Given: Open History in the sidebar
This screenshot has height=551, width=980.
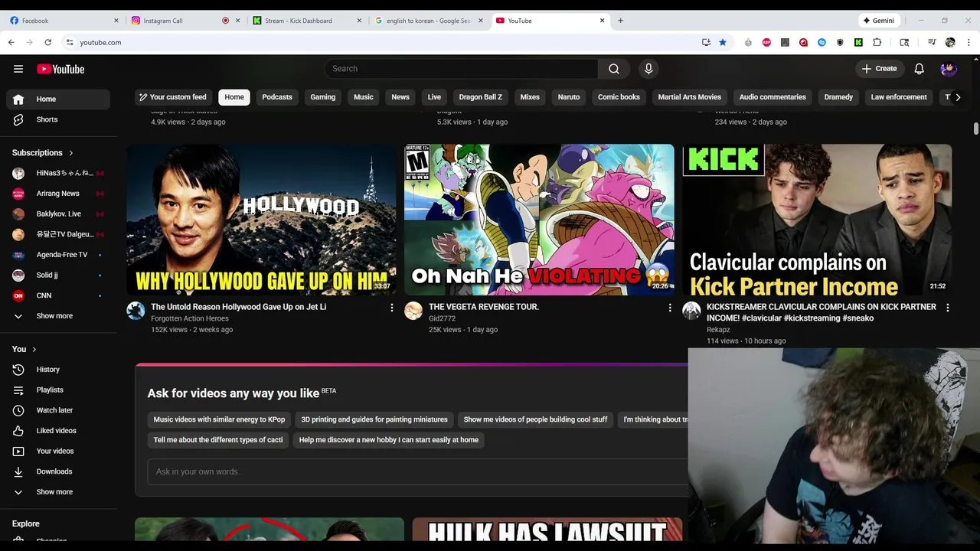Looking at the screenshot, I should (x=58, y=370).
